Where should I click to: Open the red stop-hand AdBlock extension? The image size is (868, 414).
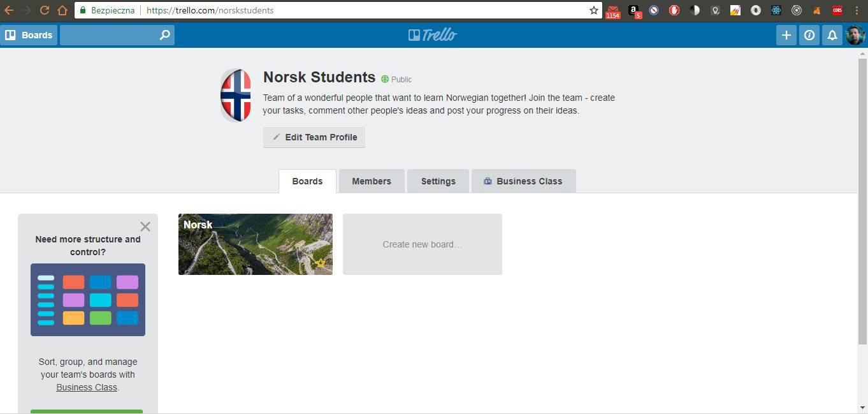tap(674, 10)
